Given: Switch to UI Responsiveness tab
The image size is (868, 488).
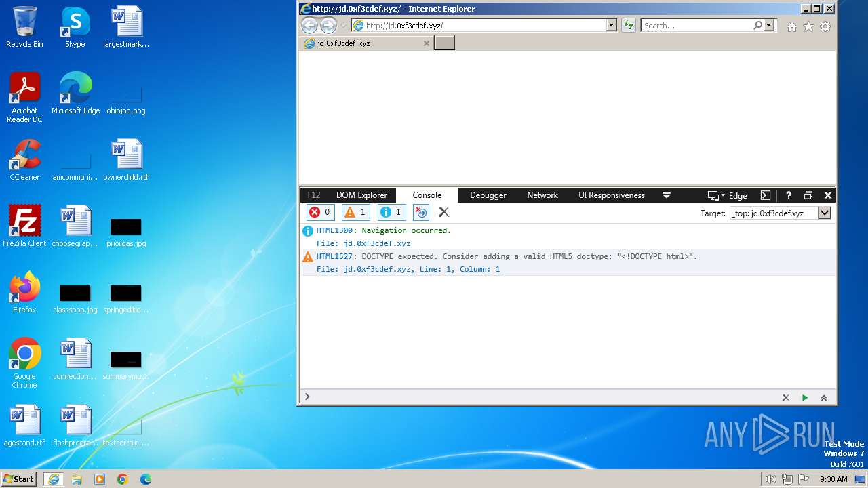Looking at the screenshot, I should click(612, 195).
